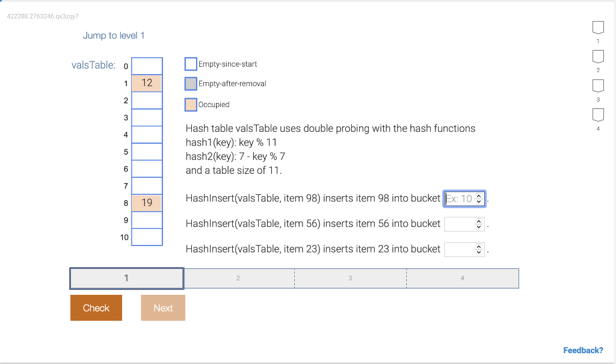
Task: Click the Jump to level 1 link
Action: pos(114,35)
